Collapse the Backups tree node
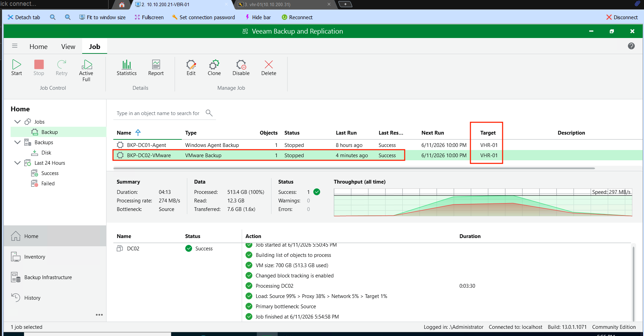 (x=17, y=142)
